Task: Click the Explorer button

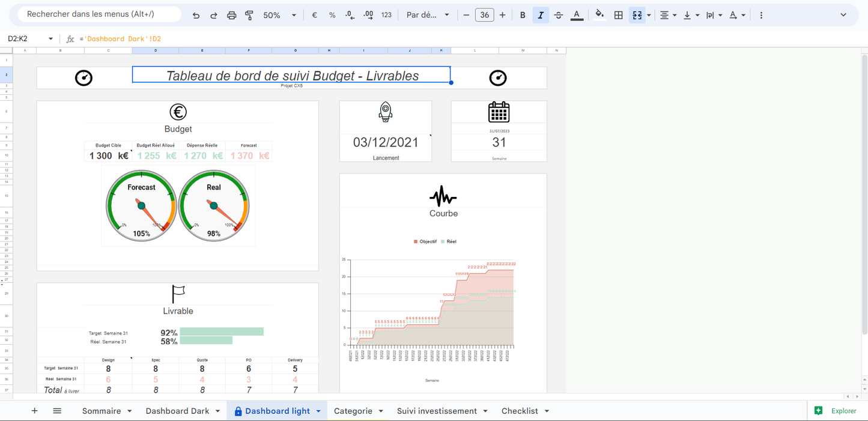Action: pyautogui.click(x=836, y=411)
